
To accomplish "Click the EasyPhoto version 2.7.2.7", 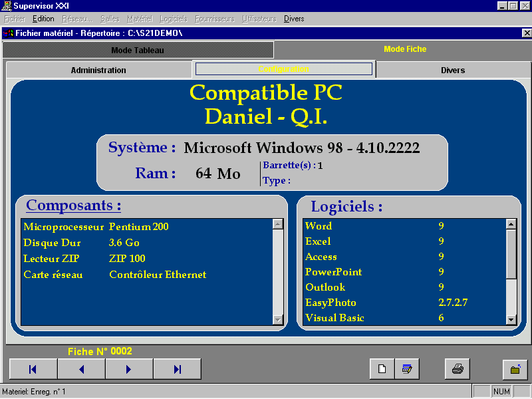I will pyautogui.click(x=453, y=303).
